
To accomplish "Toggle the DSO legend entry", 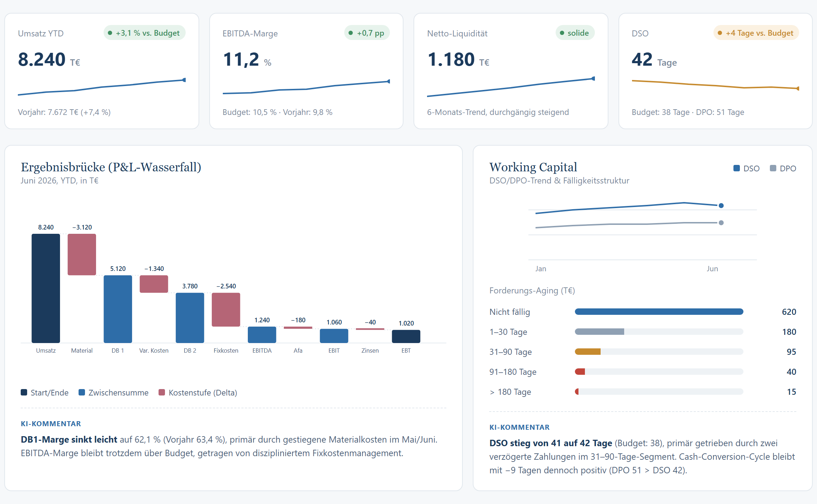I will tap(746, 168).
